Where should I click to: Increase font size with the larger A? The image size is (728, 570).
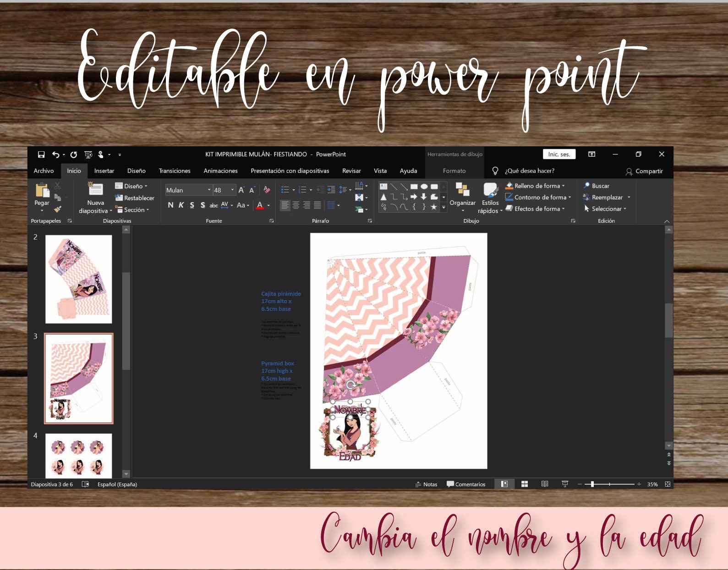(241, 190)
